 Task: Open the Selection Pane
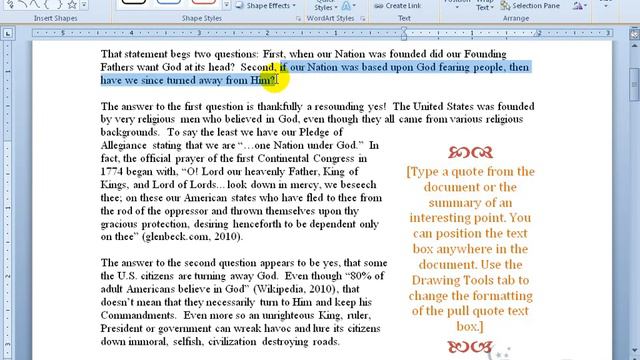tap(530, 6)
